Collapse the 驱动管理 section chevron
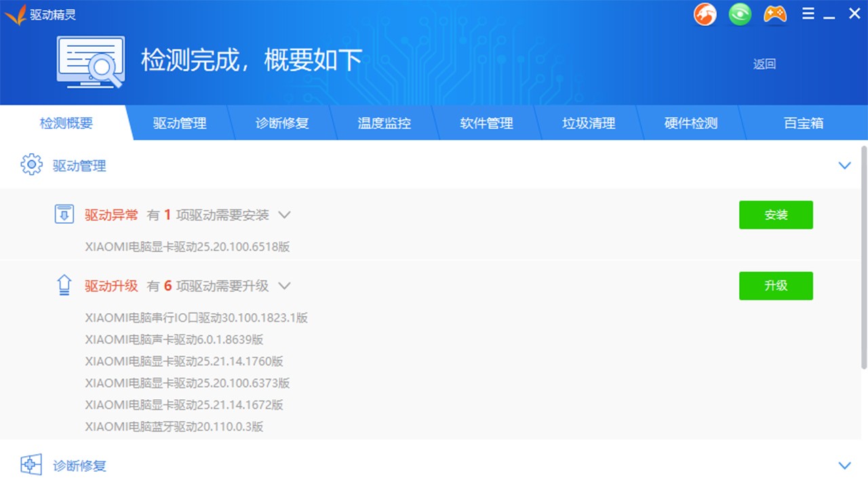868x488 pixels. 844,165
